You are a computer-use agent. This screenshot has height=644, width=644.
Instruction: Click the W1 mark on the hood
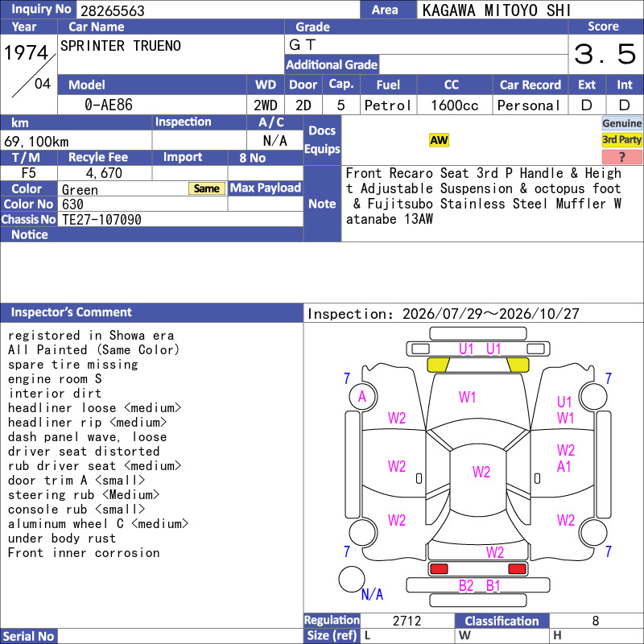pos(467,397)
